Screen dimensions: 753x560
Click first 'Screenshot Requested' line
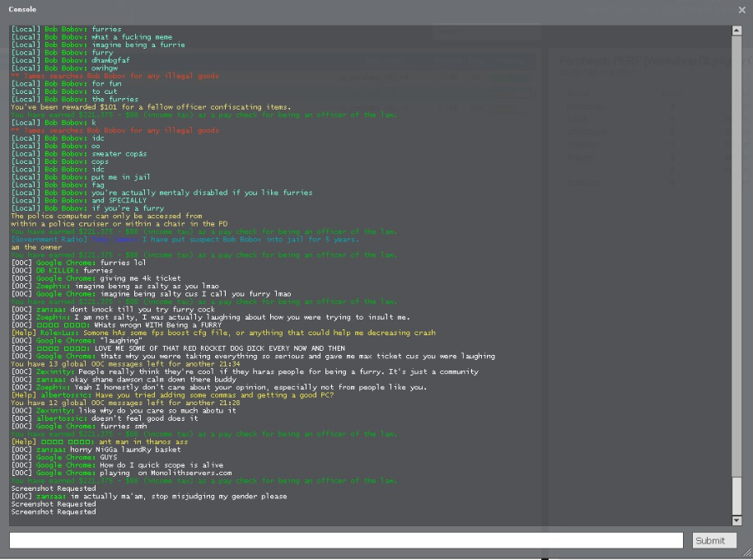pos(54,488)
